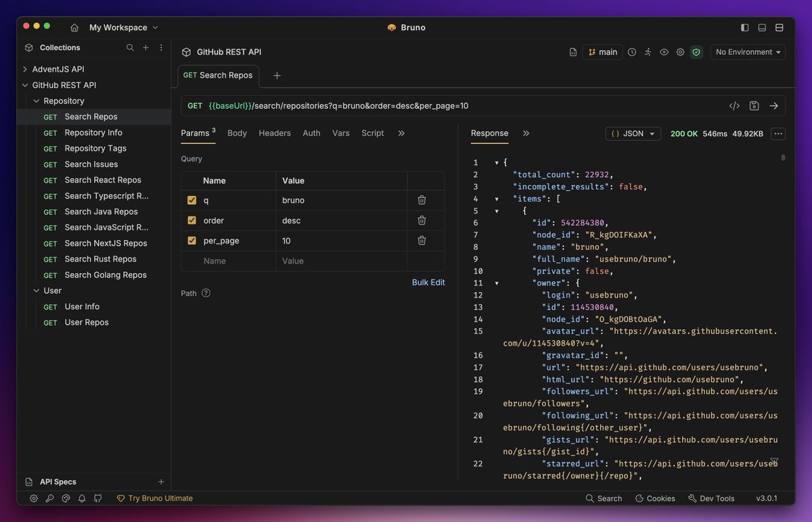Image resolution: width=812 pixels, height=522 pixels.
Task: Delete the per_page query parameter
Action: pos(422,241)
